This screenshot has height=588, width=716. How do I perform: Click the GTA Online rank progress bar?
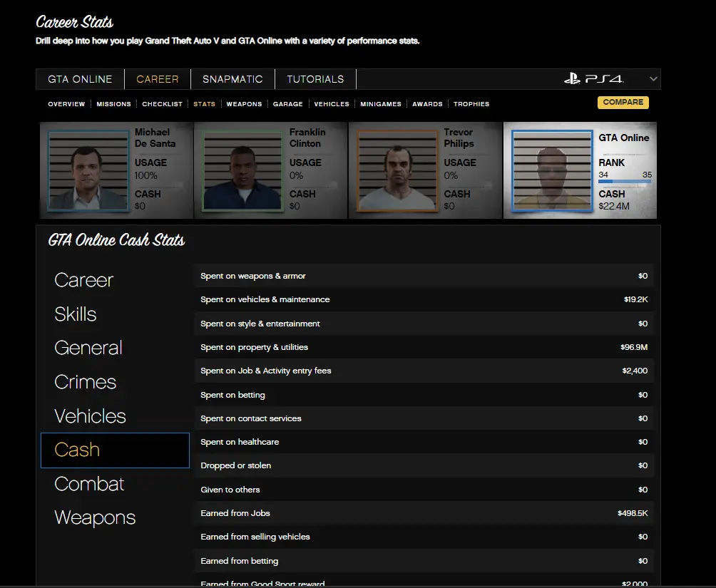624,182
